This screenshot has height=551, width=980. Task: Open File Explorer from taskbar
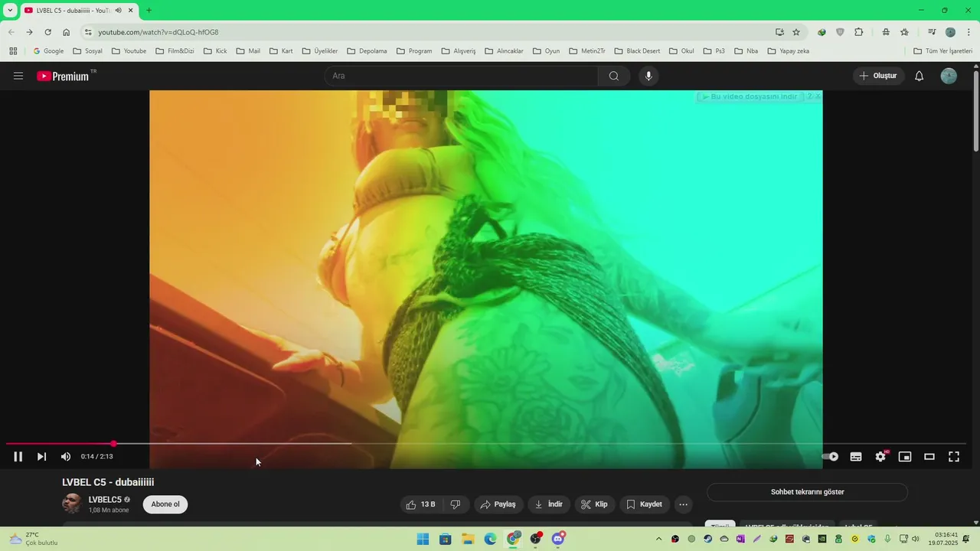[x=468, y=539]
